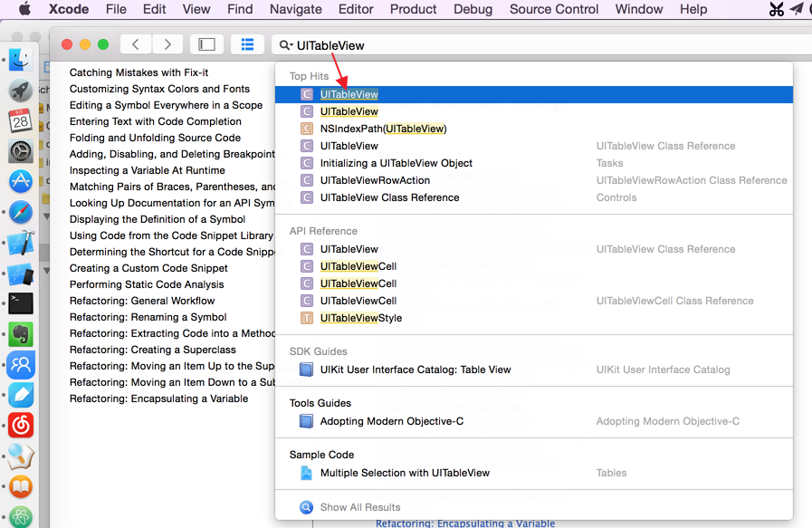Open iOS Simulator icon in Dock
Viewport: 812px width, 528px height.
point(21,274)
